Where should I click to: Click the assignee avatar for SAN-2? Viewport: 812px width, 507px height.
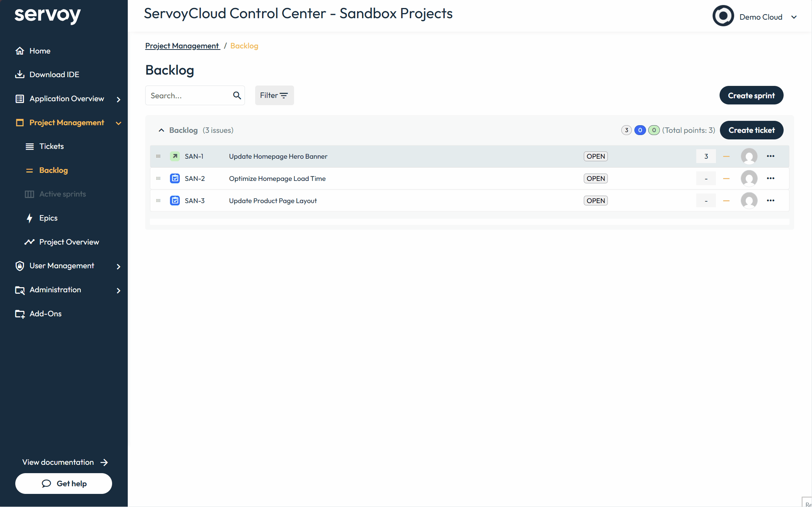coord(749,178)
